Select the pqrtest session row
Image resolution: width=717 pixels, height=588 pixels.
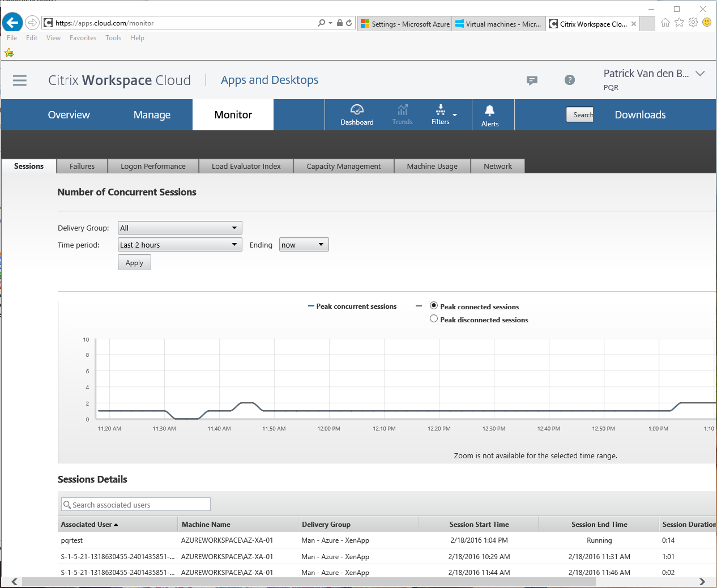tap(387, 540)
